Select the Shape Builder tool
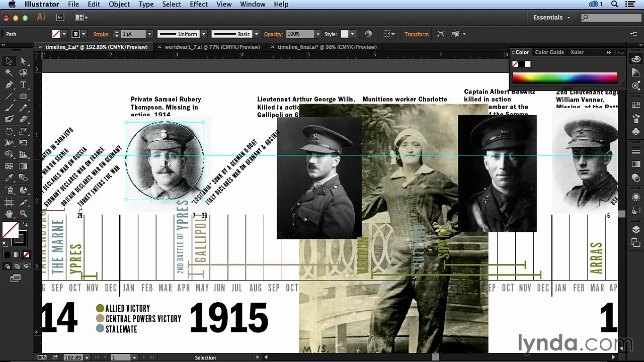 9,155
